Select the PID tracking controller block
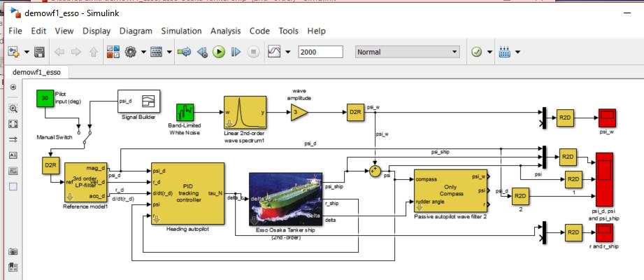Viewport: 644px width, 280px height. point(187,193)
